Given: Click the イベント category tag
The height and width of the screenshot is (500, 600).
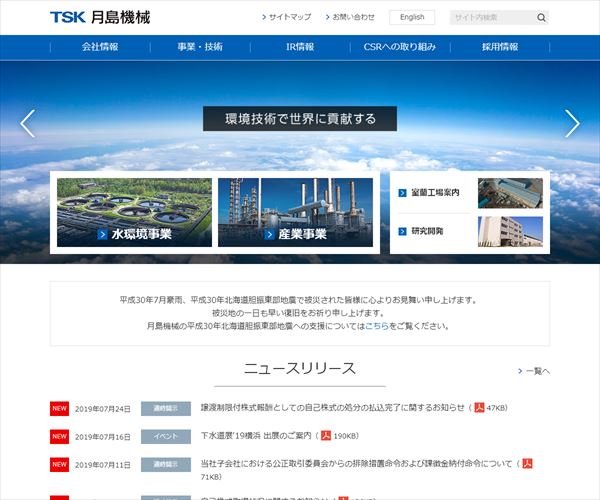Looking at the screenshot, I should point(166,436).
